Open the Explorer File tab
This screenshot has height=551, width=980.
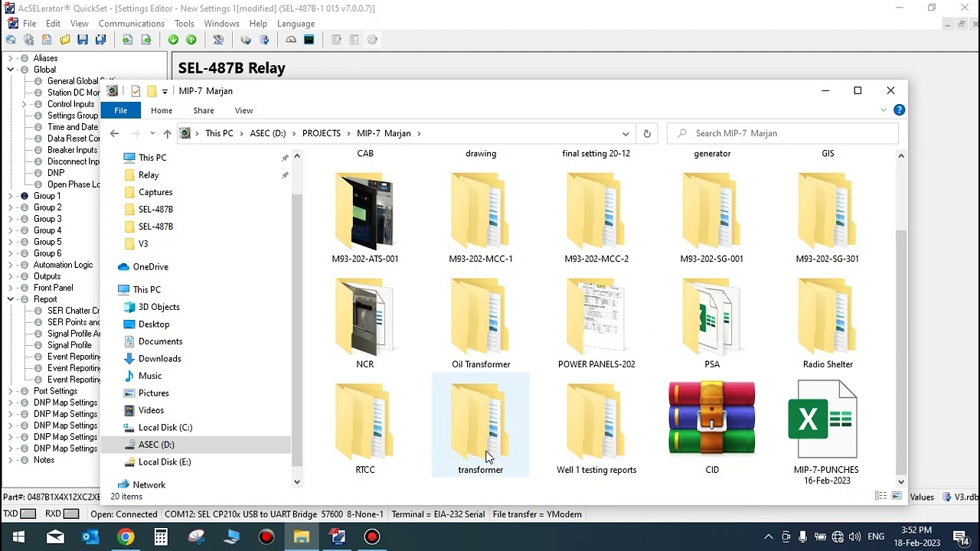pyautogui.click(x=121, y=111)
